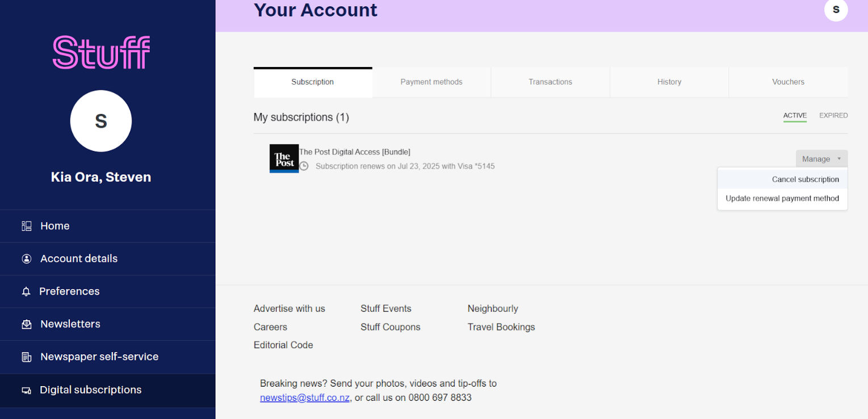Open Digital subscriptions in the sidebar
This screenshot has height=419, width=868.
tap(107, 390)
